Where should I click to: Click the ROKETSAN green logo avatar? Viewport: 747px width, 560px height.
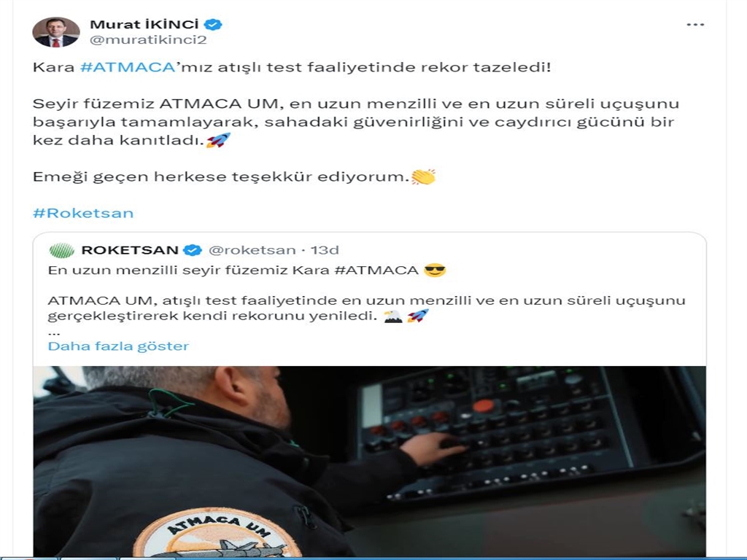[x=62, y=250]
